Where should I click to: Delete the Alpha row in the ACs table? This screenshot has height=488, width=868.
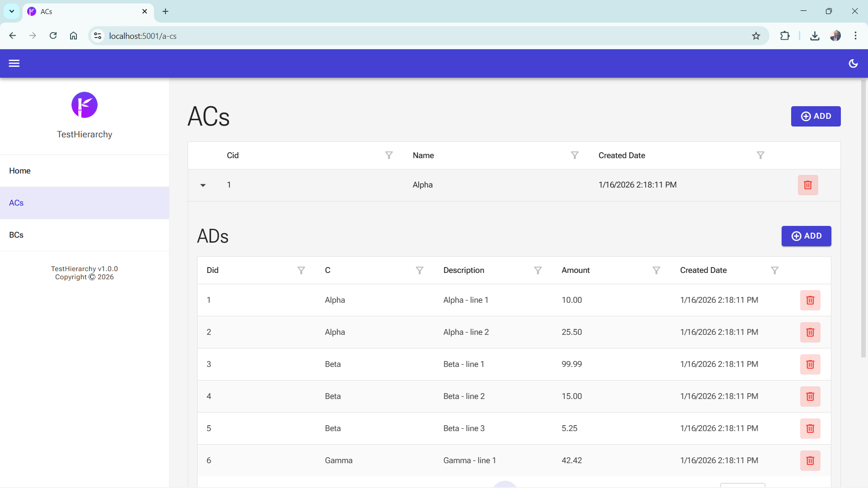point(807,185)
